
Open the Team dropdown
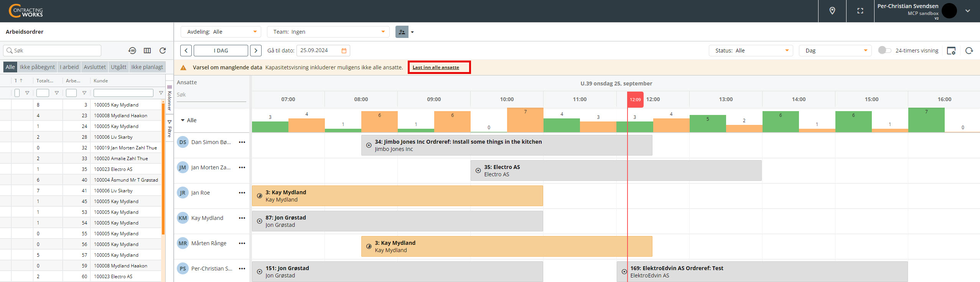(x=328, y=32)
